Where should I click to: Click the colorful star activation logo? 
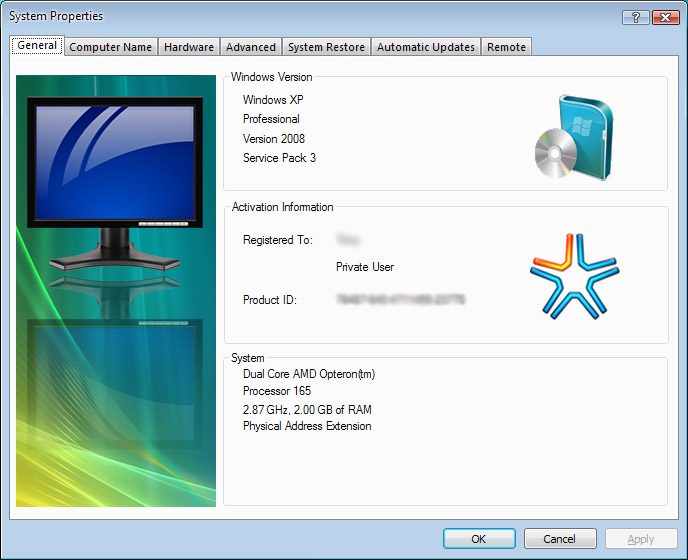click(x=574, y=276)
